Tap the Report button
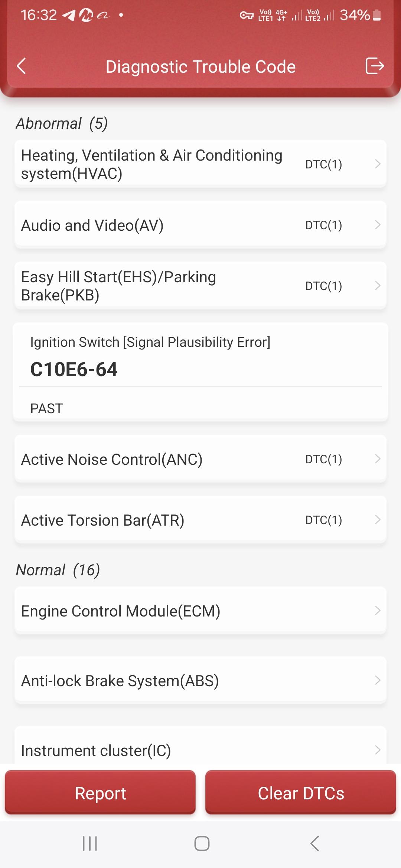Viewport: 401px width, 868px height. pos(100,793)
